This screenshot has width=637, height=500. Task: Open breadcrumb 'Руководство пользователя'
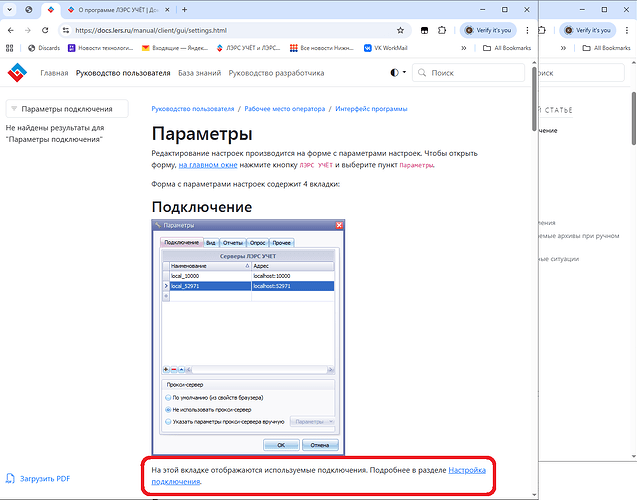click(193, 109)
